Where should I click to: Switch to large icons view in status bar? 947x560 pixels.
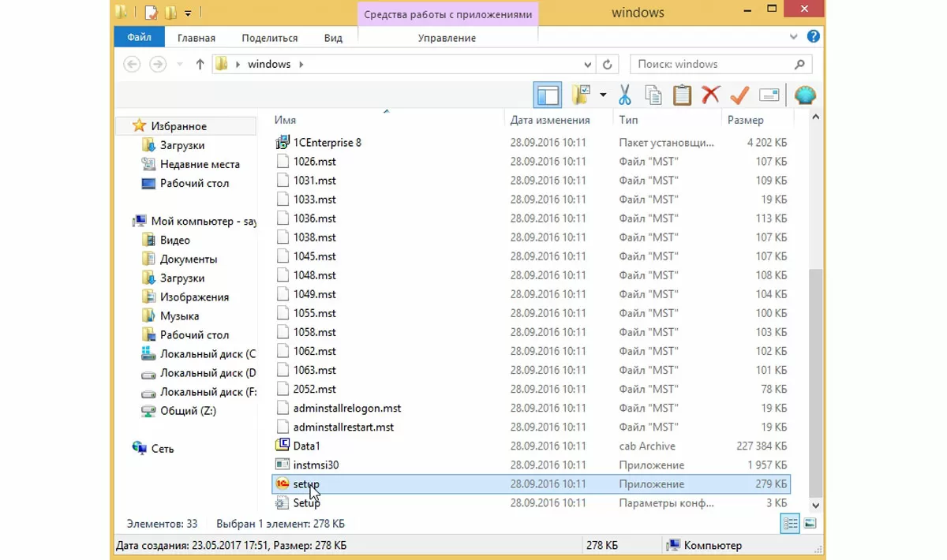click(x=810, y=523)
